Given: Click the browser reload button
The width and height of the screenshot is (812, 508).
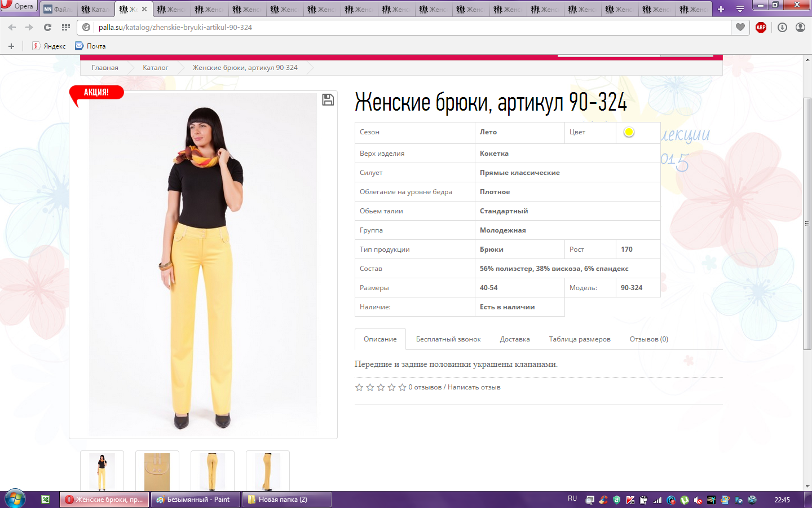Looking at the screenshot, I should (47, 27).
